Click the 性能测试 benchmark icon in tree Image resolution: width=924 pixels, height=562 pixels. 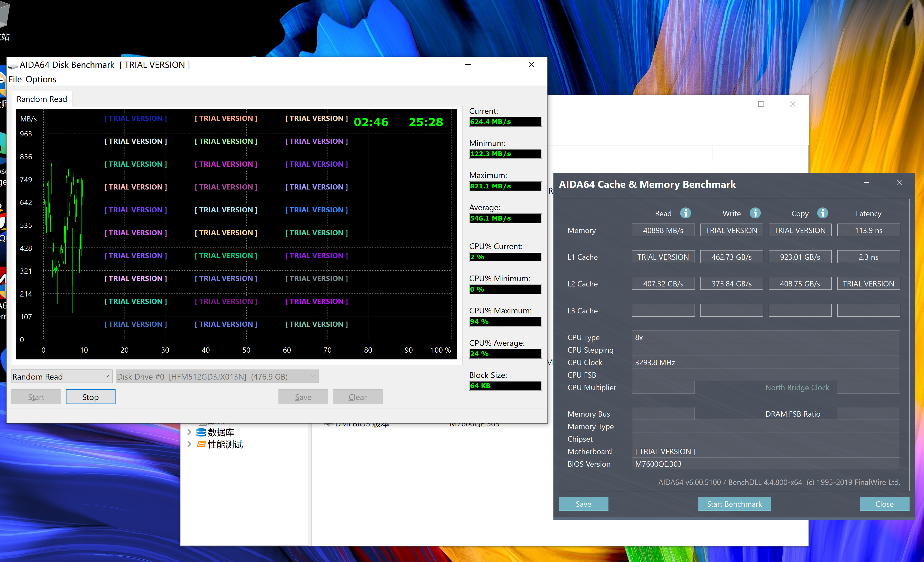coord(201,444)
